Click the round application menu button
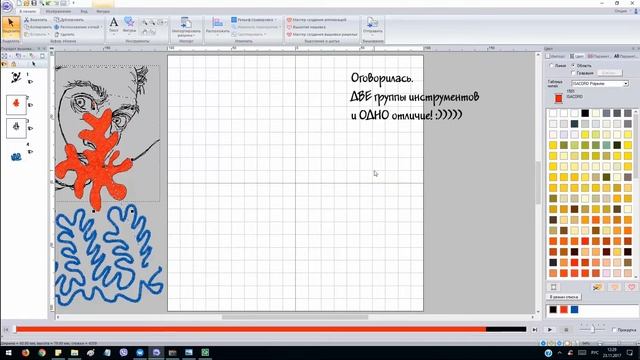 click(x=7, y=6)
